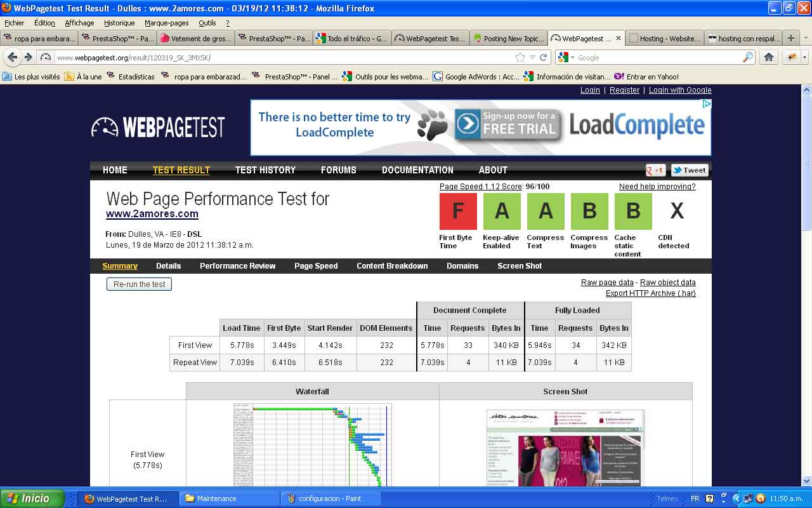Open the 'Información de visitan...' bookmark

click(566, 77)
